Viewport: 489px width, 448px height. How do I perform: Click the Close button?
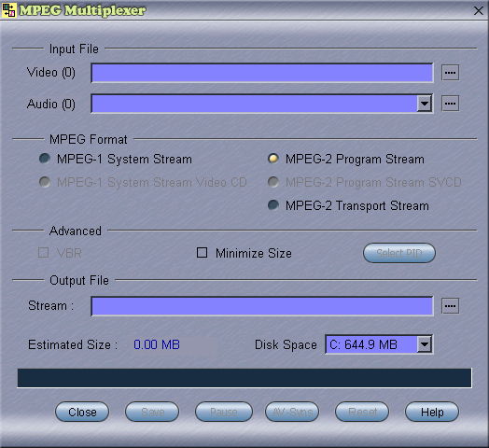coord(82,412)
